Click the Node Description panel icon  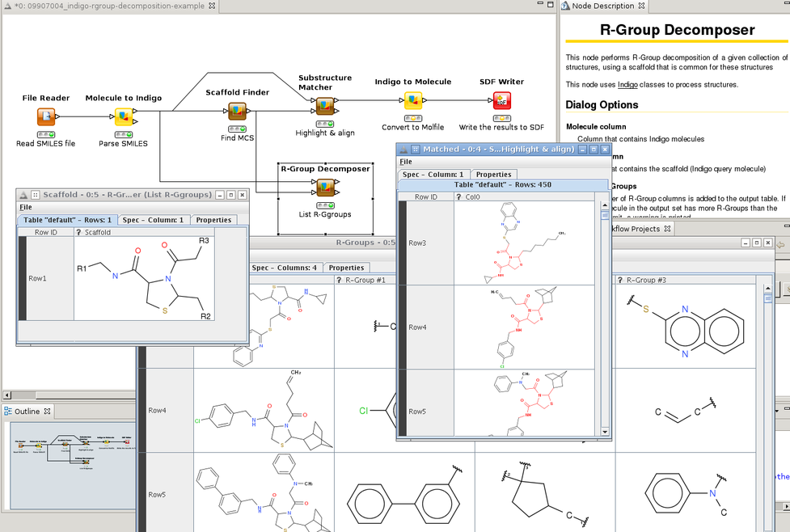point(564,6)
